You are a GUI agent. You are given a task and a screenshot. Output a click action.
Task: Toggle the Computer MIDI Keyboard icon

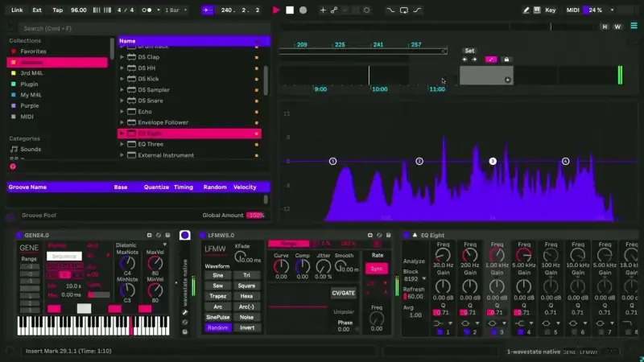pyautogui.click(x=537, y=10)
